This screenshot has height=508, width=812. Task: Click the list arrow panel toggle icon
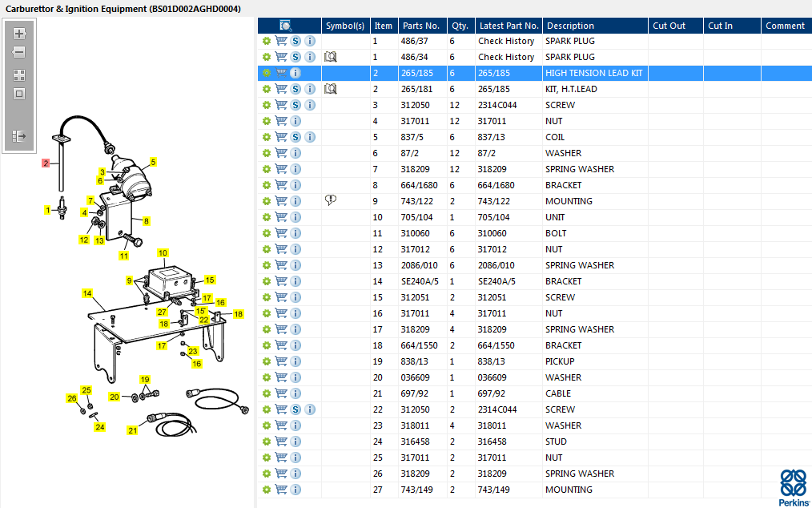pyautogui.click(x=19, y=135)
